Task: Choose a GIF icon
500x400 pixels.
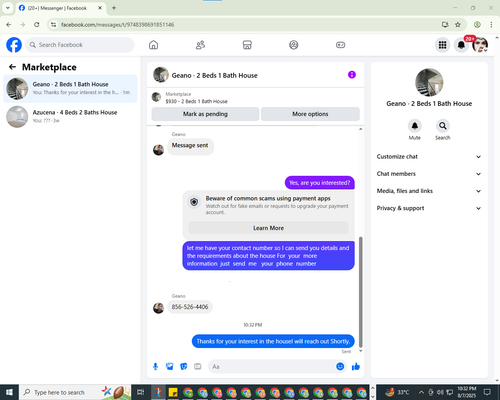Action: pos(198,367)
